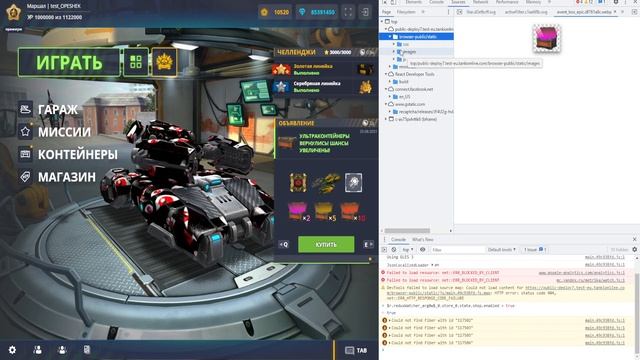
Task: Collapse the React Developer Tools node
Action: tap(386, 74)
